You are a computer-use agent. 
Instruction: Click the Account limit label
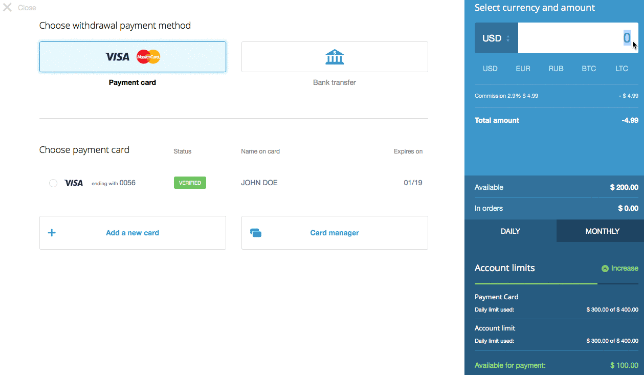(x=494, y=328)
